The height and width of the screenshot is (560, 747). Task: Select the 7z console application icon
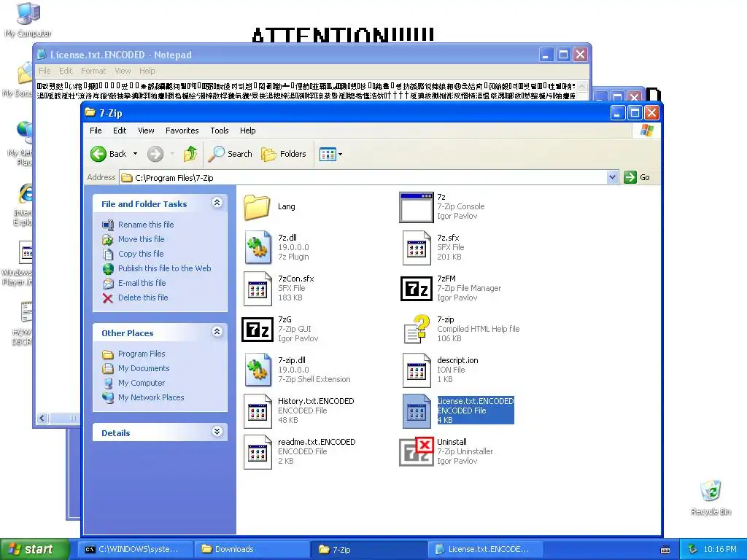417,206
